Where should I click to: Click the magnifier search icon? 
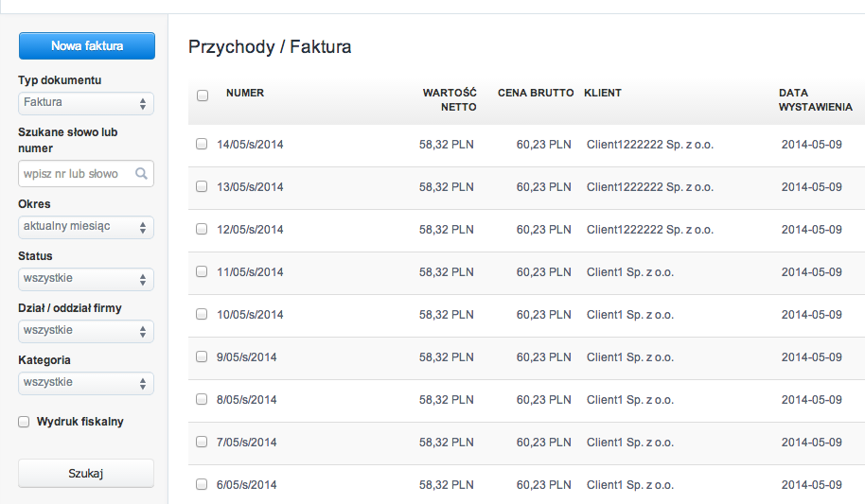pyautogui.click(x=141, y=174)
